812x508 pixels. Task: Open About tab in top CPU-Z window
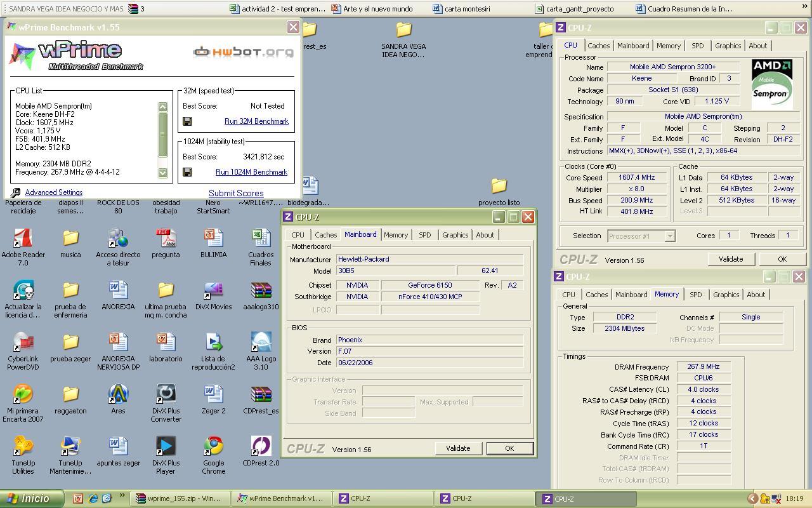pyautogui.click(x=757, y=46)
